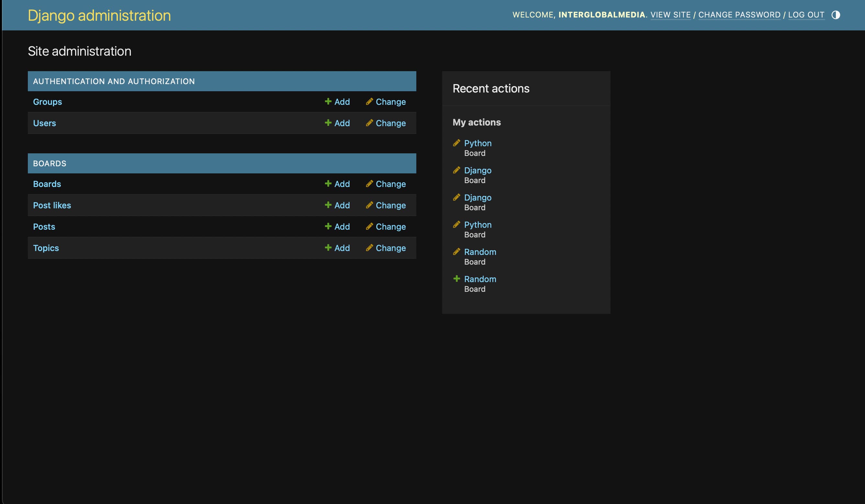Click the pencil icon beside second Python action
Screen dimensions: 865x504
(x=456, y=224)
